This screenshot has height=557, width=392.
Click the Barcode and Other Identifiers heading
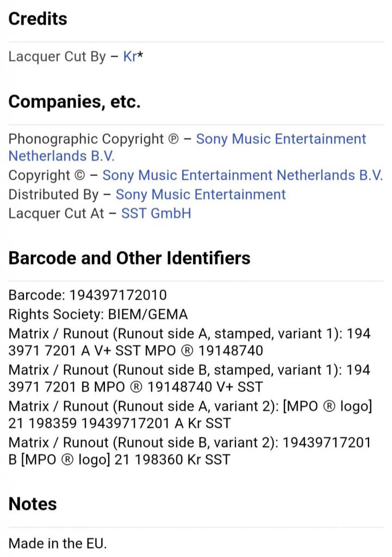point(129,258)
